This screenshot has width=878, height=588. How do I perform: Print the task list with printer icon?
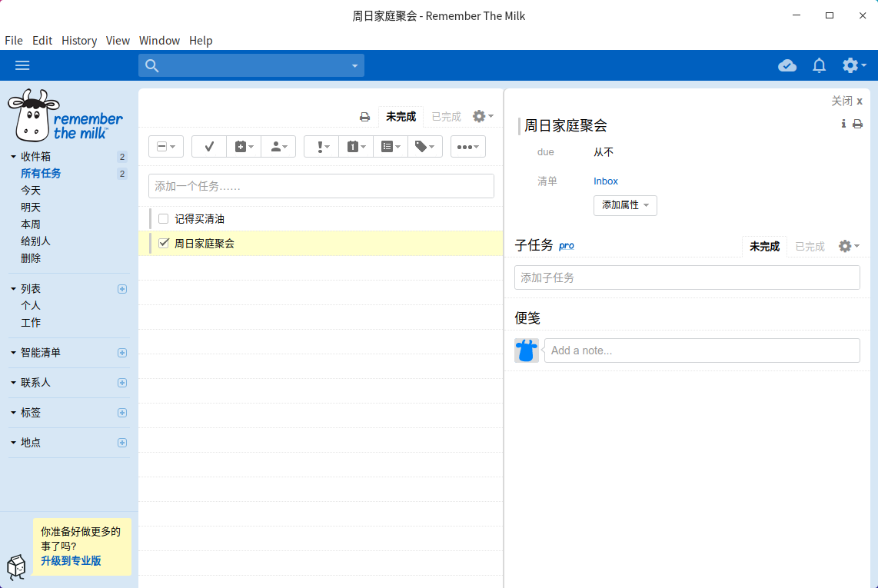pyautogui.click(x=364, y=117)
